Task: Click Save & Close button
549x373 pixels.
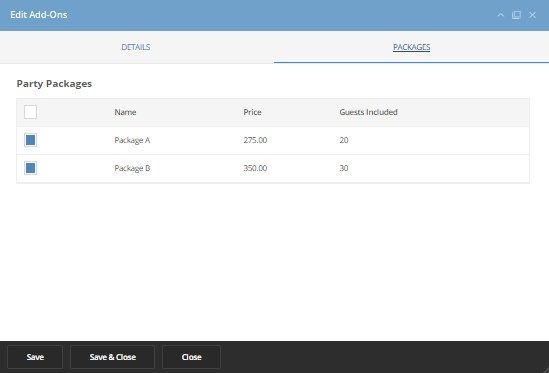Action: (112, 357)
